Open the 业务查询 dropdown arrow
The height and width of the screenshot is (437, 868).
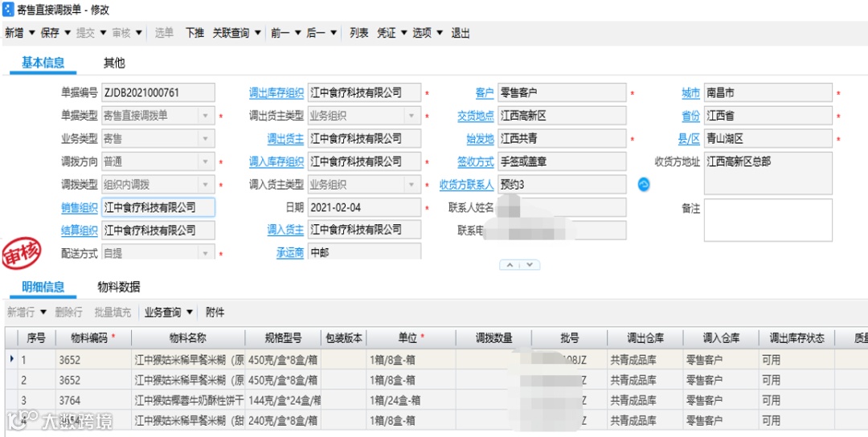click(x=190, y=312)
